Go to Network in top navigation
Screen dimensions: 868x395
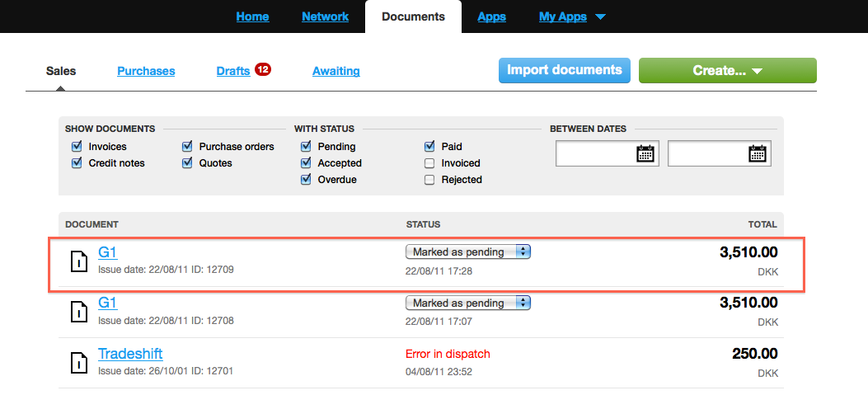325,16
